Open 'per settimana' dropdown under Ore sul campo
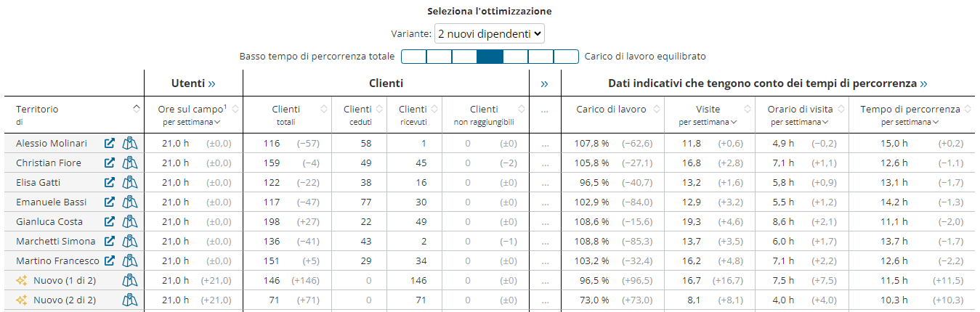 tap(193, 122)
